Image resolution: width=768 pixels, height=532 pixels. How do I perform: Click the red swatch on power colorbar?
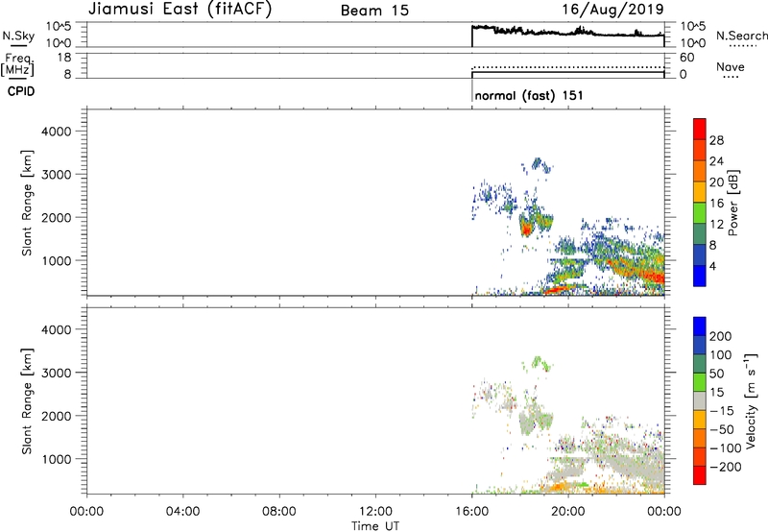click(x=700, y=130)
